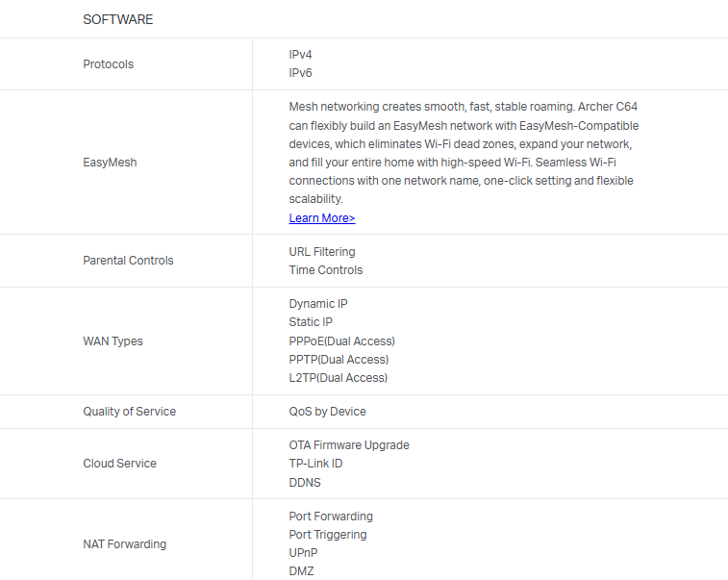Click the SOFTWARE section heading

pyautogui.click(x=117, y=19)
